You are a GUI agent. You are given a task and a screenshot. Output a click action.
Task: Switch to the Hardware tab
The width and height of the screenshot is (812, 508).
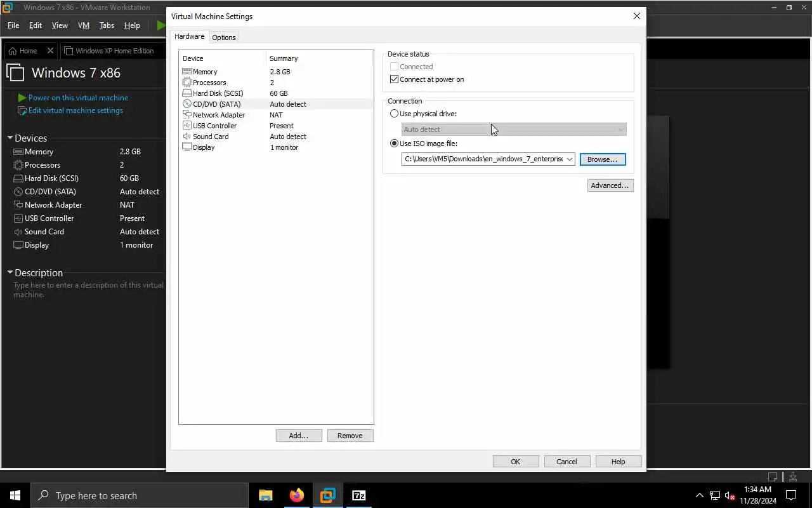(x=190, y=36)
